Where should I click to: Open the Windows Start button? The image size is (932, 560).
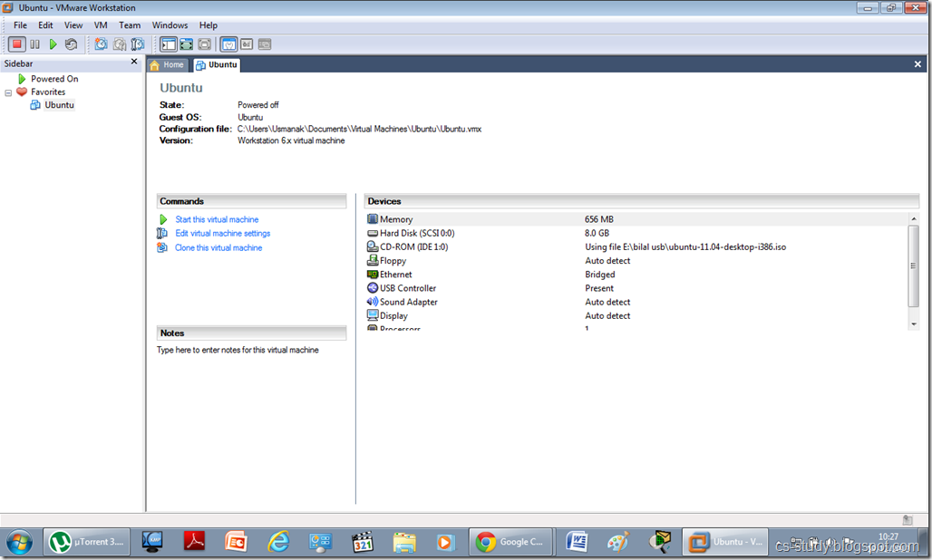[x=20, y=543]
